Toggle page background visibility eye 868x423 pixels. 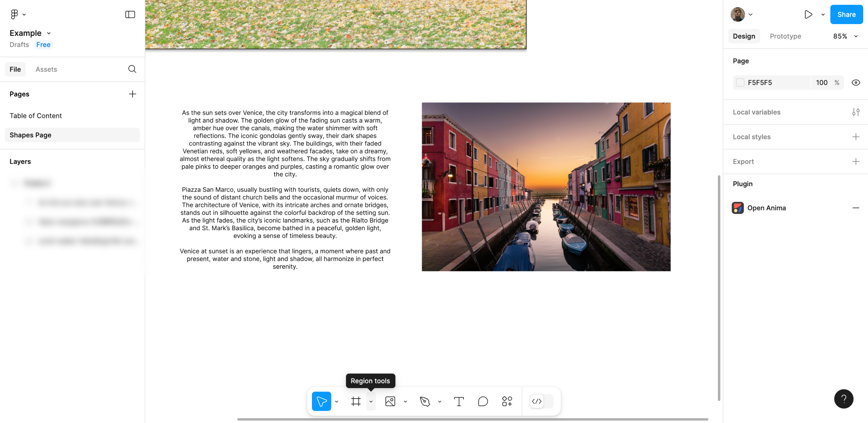[x=855, y=83]
